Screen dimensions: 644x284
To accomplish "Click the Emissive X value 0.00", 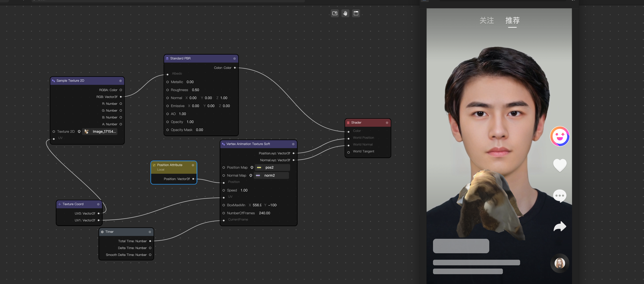I will tap(195, 106).
